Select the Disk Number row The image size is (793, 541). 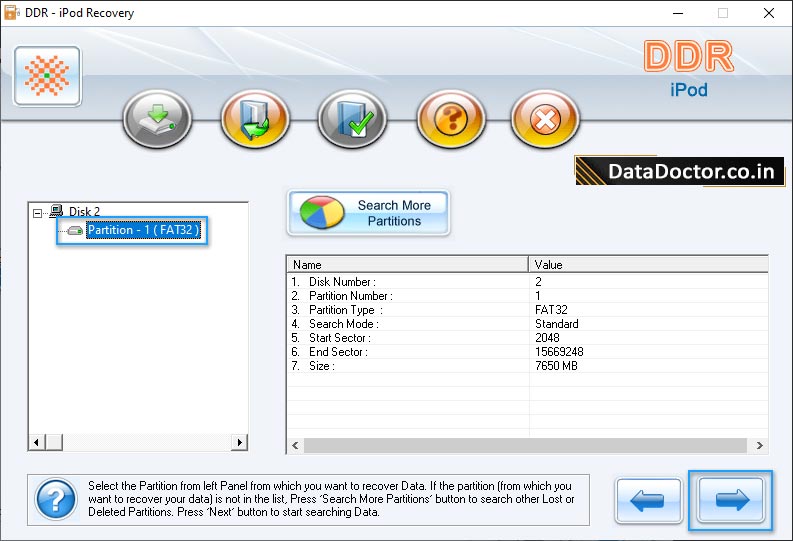point(527,282)
